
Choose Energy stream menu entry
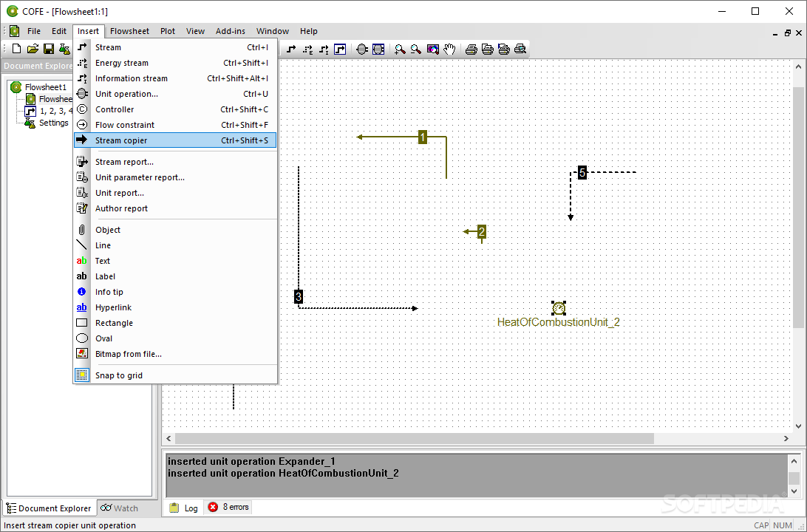point(175,63)
